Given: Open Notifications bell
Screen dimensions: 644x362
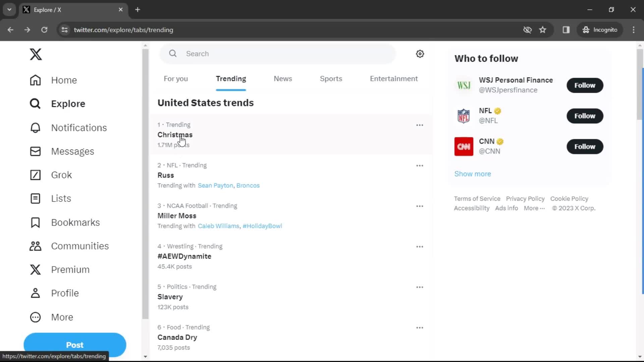Looking at the screenshot, I should 68,128.
